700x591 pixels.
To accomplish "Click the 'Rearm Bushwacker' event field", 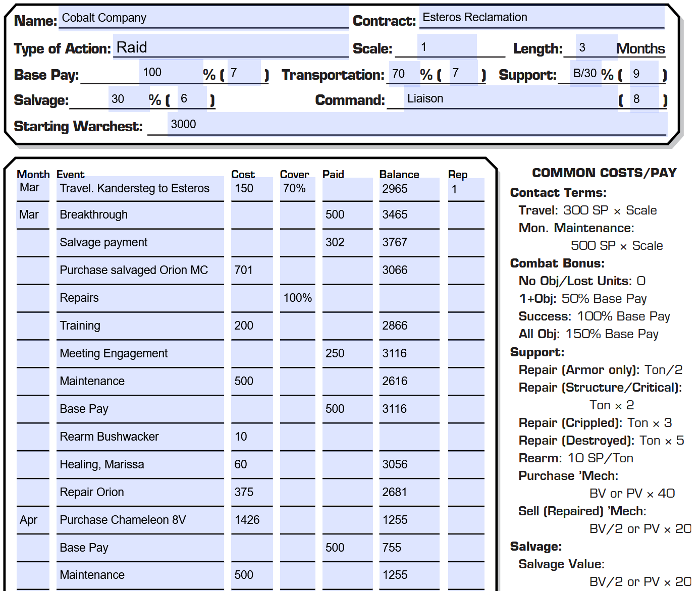I will pos(140,437).
